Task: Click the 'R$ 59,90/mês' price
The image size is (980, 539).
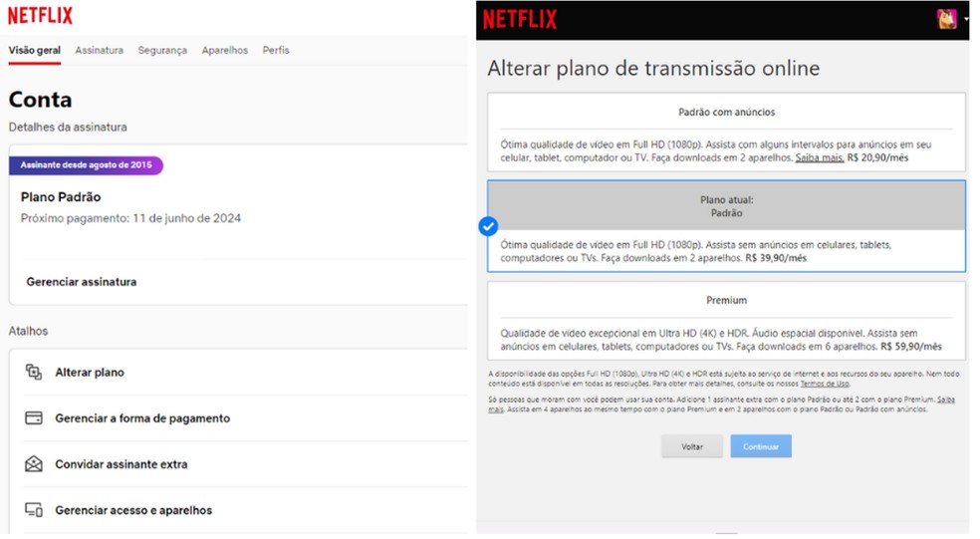Action: pyautogui.click(x=911, y=347)
